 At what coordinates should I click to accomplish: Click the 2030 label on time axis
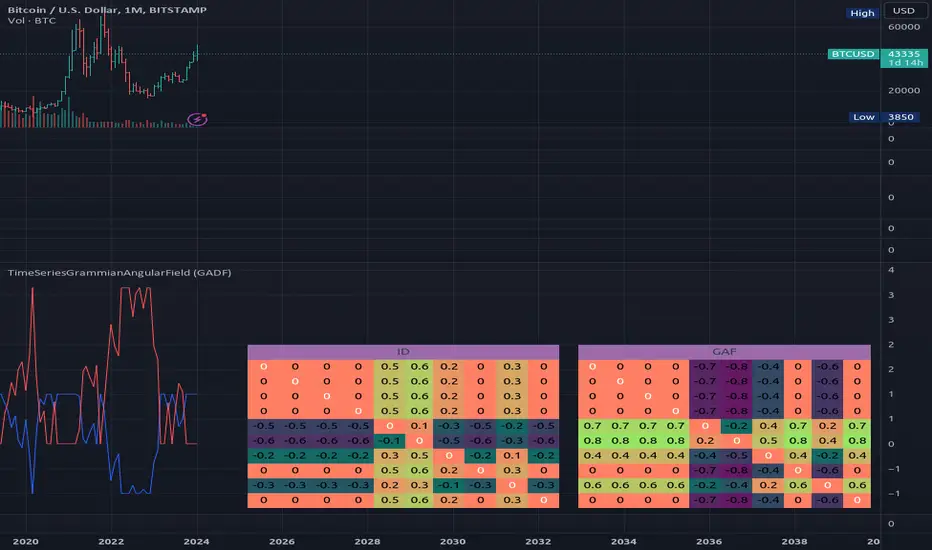tap(452, 539)
